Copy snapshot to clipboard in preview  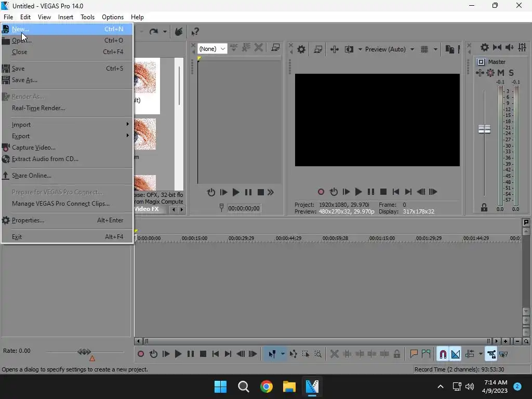[x=449, y=49]
